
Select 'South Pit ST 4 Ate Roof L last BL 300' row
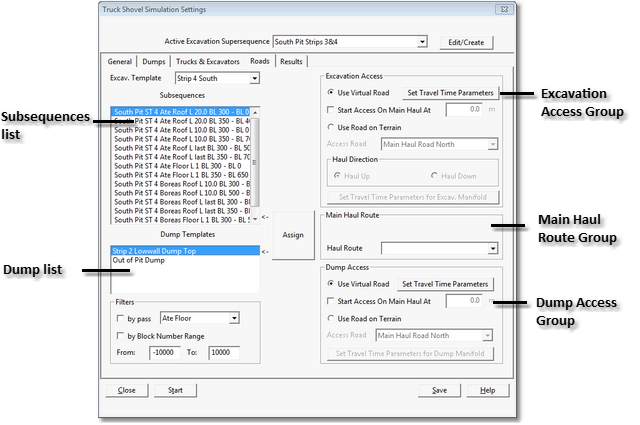coord(181,148)
